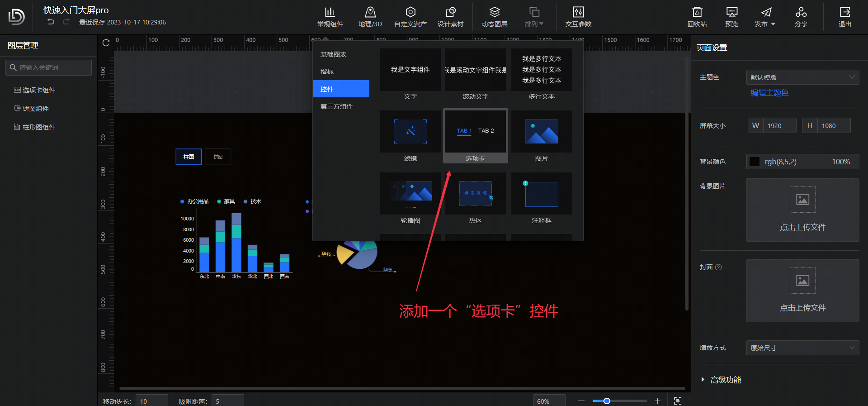Click the zoom slider handle

[607, 401]
